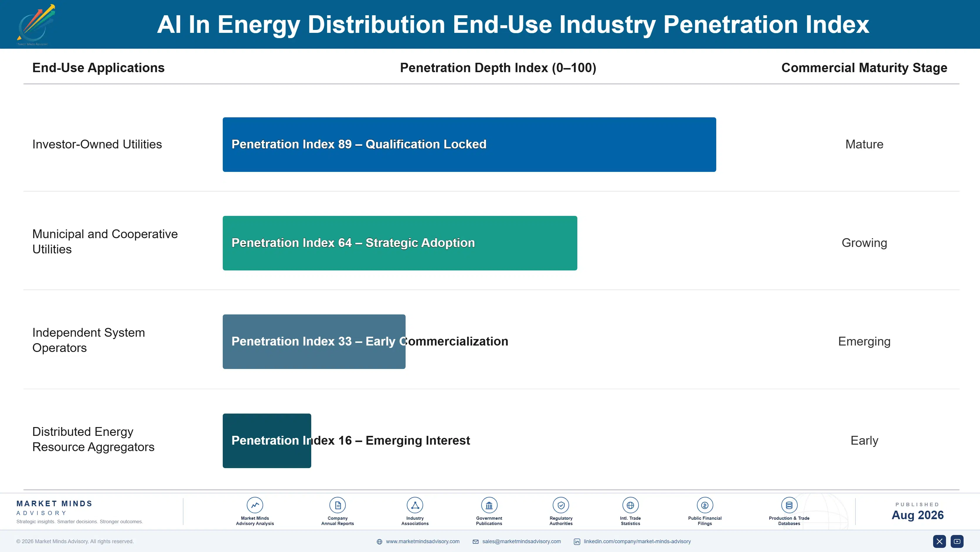Select the Penetration Index 16 dark teal bar
The image size is (980, 552).
[267, 441]
